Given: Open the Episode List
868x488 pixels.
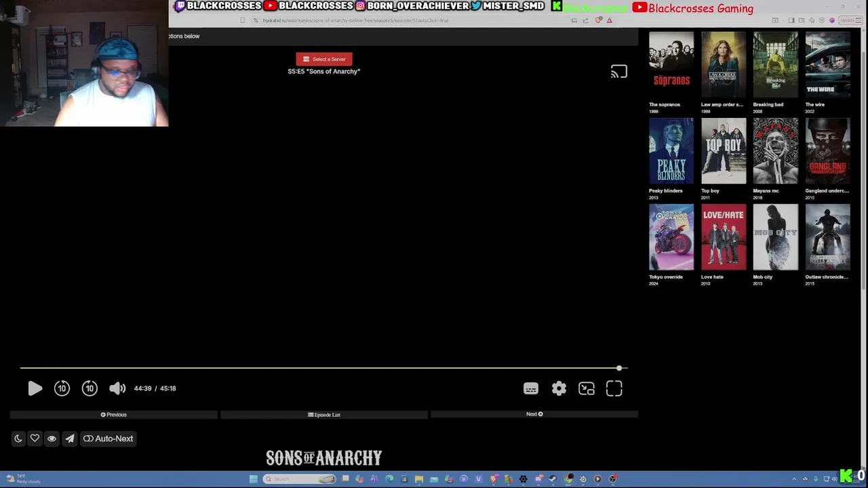Looking at the screenshot, I should coord(324,415).
